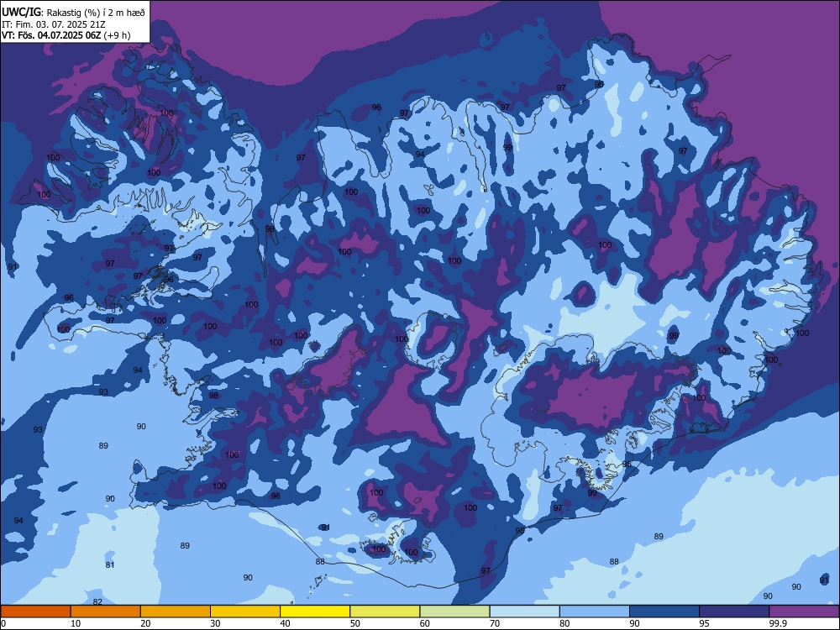Click the legend tick label '60'
Image resolution: width=840 pixels, height=630 pixels.
[x=425, y=623]
